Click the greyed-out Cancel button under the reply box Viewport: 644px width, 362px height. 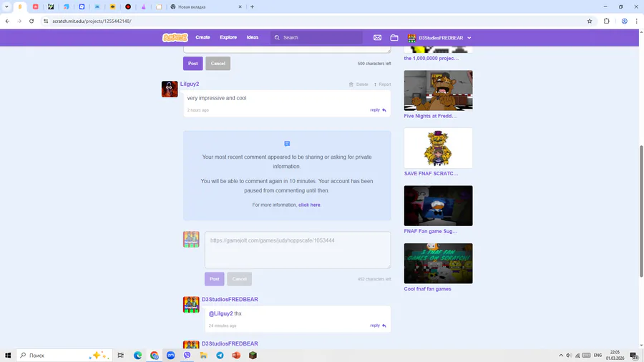tap(240, 279)
